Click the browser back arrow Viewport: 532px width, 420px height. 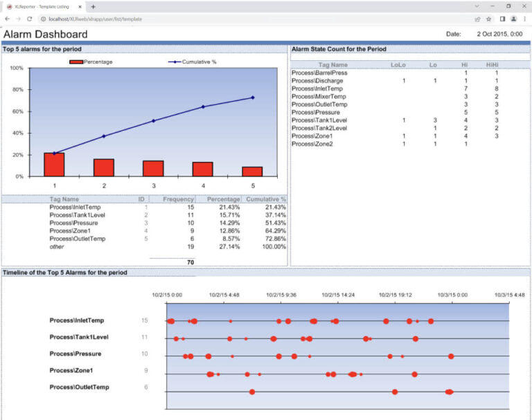coord(7,19)
